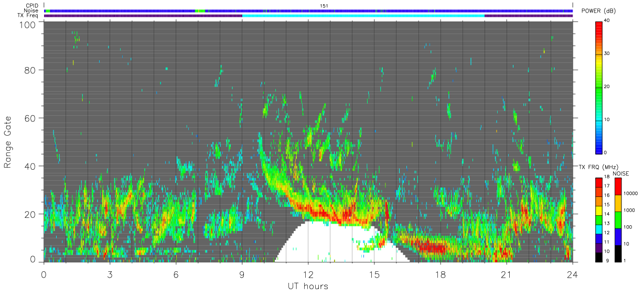Click the TX FRQ (MHz) legend title
This screenshot has height=297, width=644.
pyautogui.click(x=597, y=167)
